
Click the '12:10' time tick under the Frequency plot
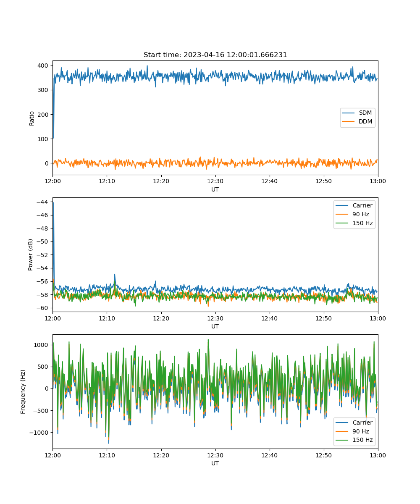coord(107,455)
